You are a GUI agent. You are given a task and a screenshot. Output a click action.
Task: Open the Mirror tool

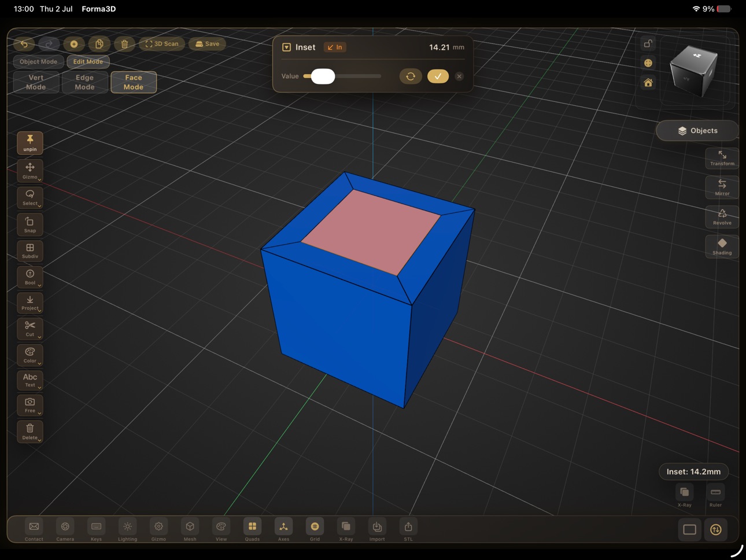point(722,187)
